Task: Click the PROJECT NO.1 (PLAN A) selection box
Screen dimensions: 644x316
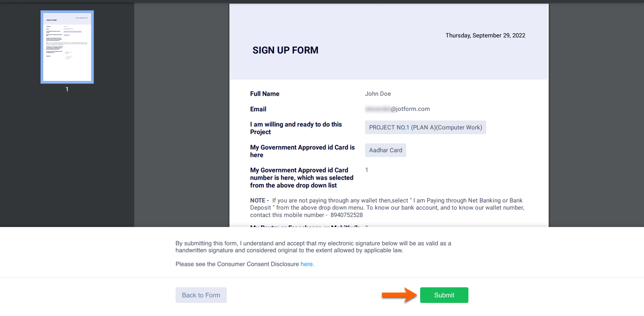Action: point(425,127)
